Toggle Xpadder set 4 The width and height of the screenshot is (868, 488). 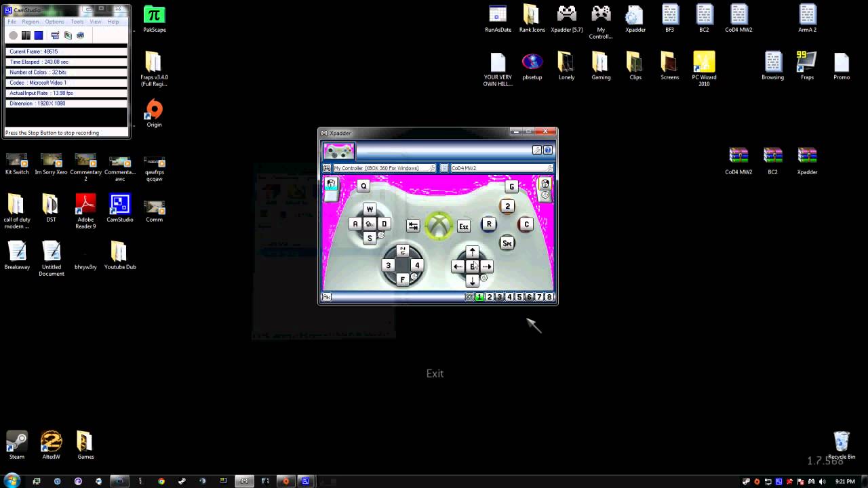509,297
